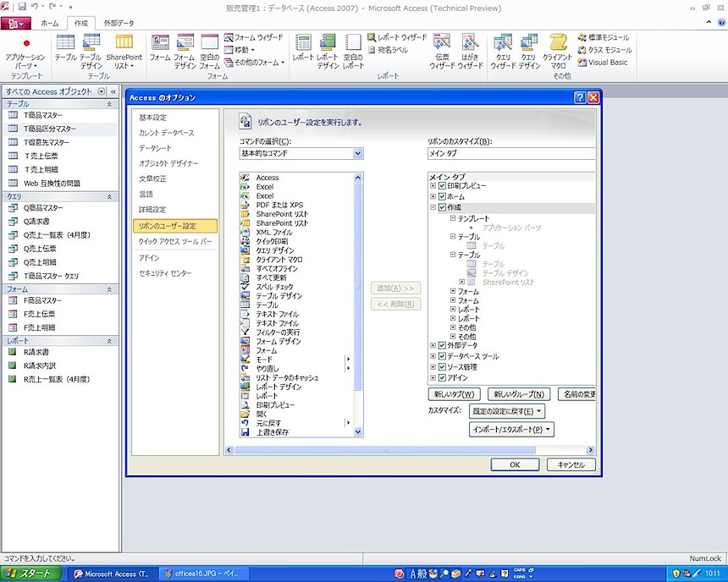Screen dimensions: 728x582
Task: Launch フォーム ウィザード from the ribbon
Action: pyautogui.click(x=253, y=37)
